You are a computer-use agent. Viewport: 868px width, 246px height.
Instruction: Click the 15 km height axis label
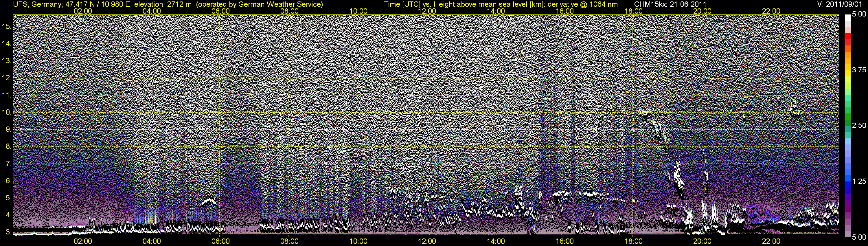coord(6,26)
